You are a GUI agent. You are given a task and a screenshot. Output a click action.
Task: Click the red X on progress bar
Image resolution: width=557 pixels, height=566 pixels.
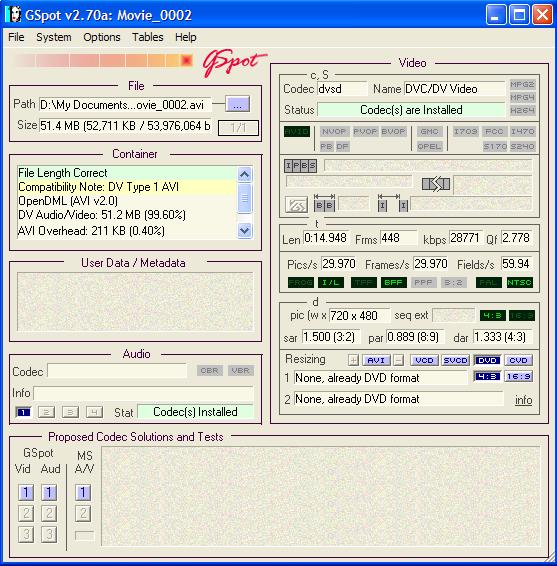click(x=187, y=60)
